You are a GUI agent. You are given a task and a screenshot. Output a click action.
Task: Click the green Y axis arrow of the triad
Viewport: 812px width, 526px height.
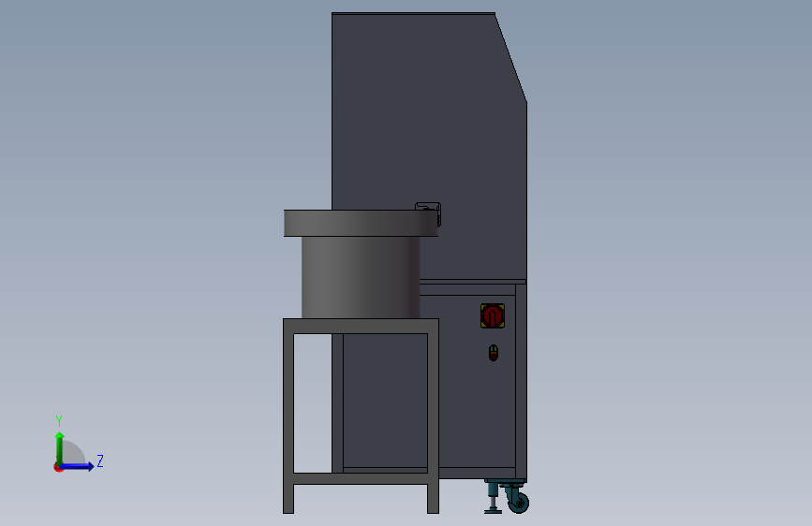[60, 448]
